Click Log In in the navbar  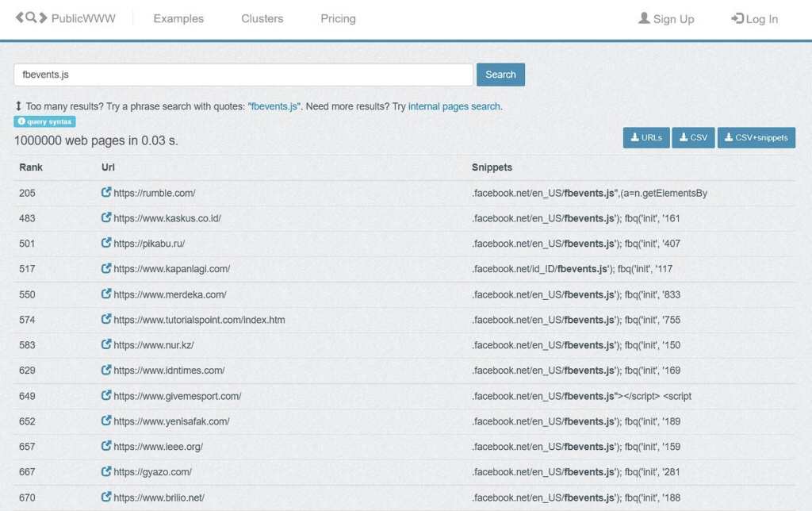(754, 19)
